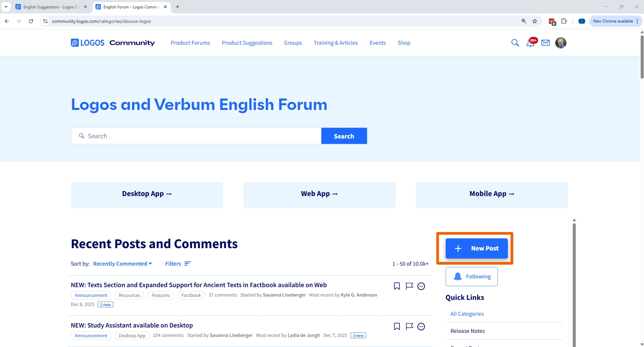This screenshot has width=644, height=347.
Task: Bookmark this page with the star icon
Action: click(535, 21)
